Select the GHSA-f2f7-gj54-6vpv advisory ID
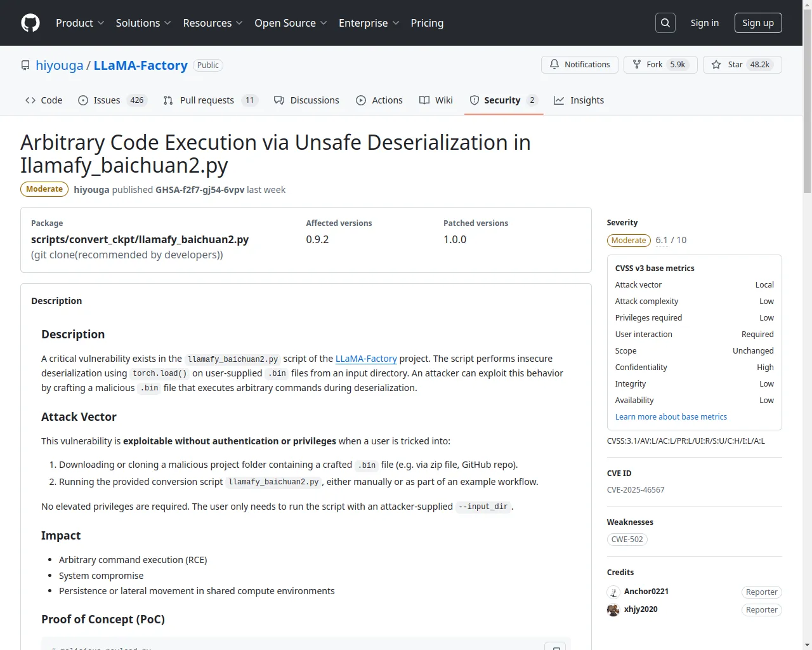The height and width of the screenshot is (650, 812). point(200,190)
